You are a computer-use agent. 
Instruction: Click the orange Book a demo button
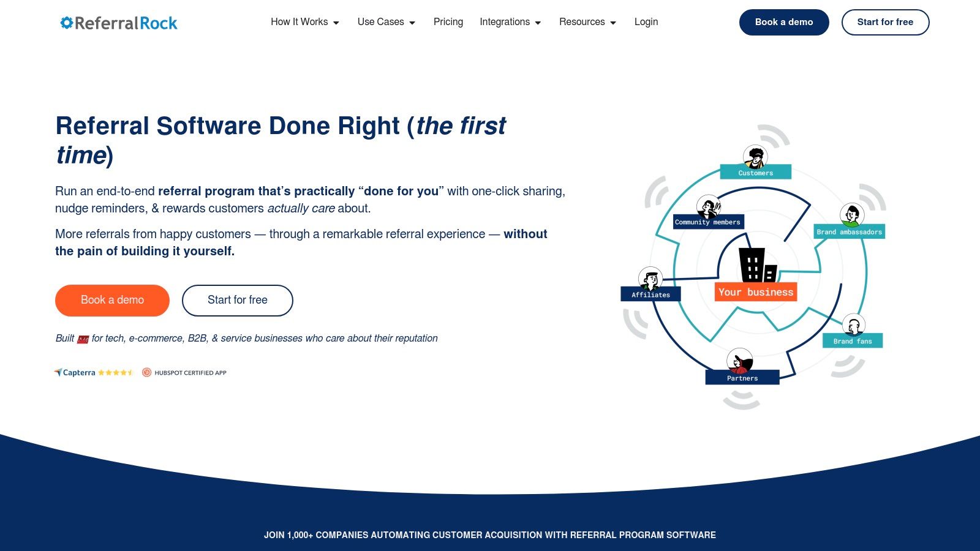pyautogui.click(x=112, y=300)
